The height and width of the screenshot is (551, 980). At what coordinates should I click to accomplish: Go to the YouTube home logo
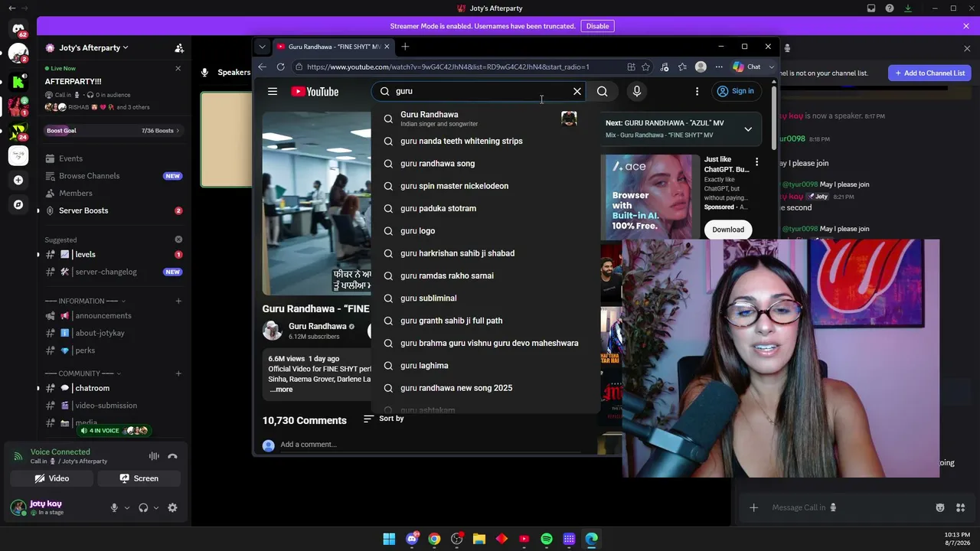click(315, 92)
